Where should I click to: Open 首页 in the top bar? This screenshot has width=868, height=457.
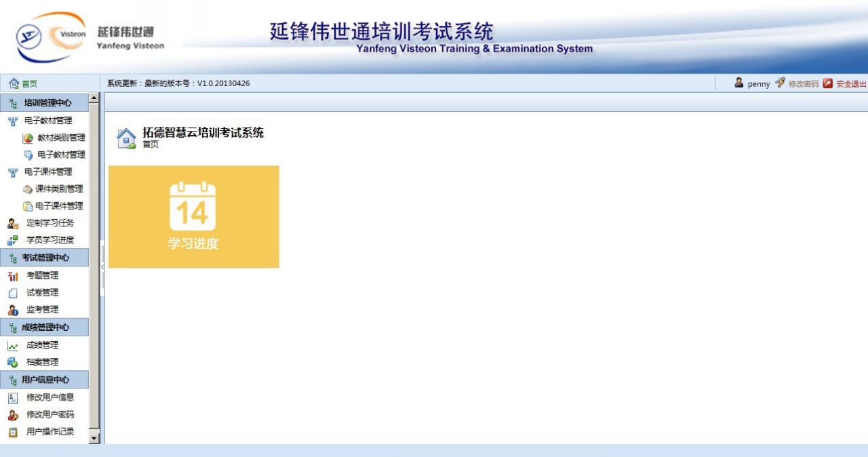(29, 84)
